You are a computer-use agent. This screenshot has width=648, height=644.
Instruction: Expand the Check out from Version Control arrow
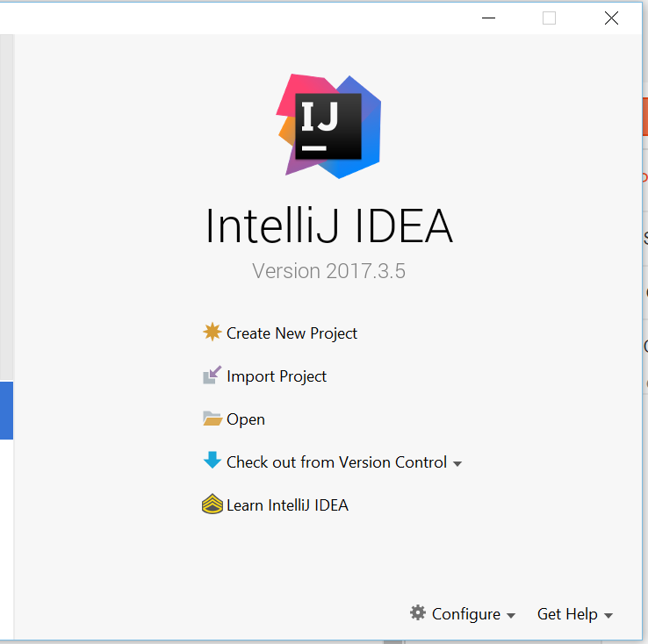pyautogui.click(x=457, y=464)
